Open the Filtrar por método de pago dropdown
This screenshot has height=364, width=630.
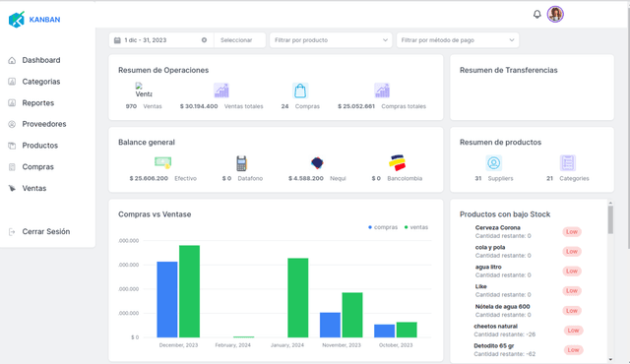(x=458, y=40)
